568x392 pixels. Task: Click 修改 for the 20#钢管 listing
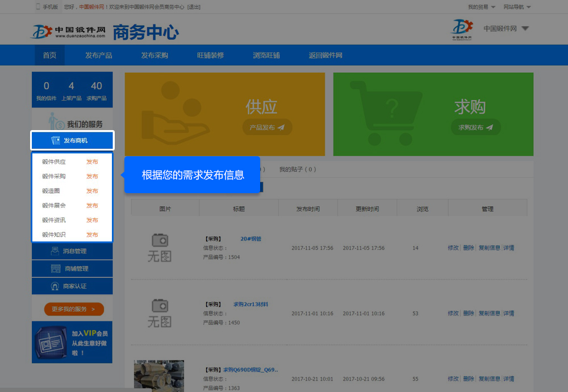[453, 248]
